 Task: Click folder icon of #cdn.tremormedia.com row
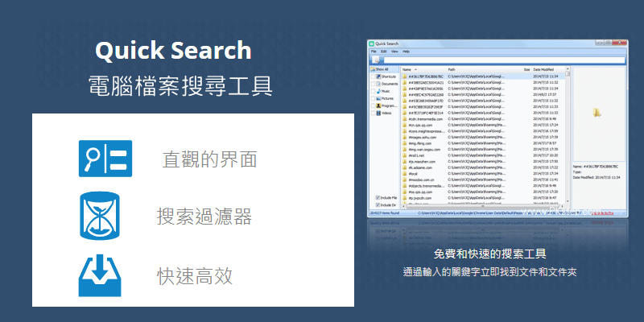tap(405, 119)
